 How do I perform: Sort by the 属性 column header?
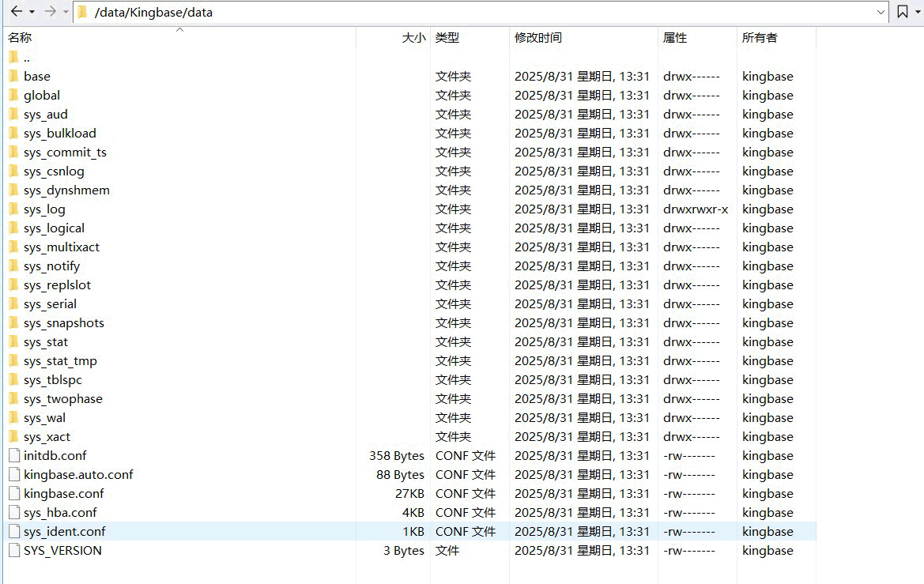675,38
